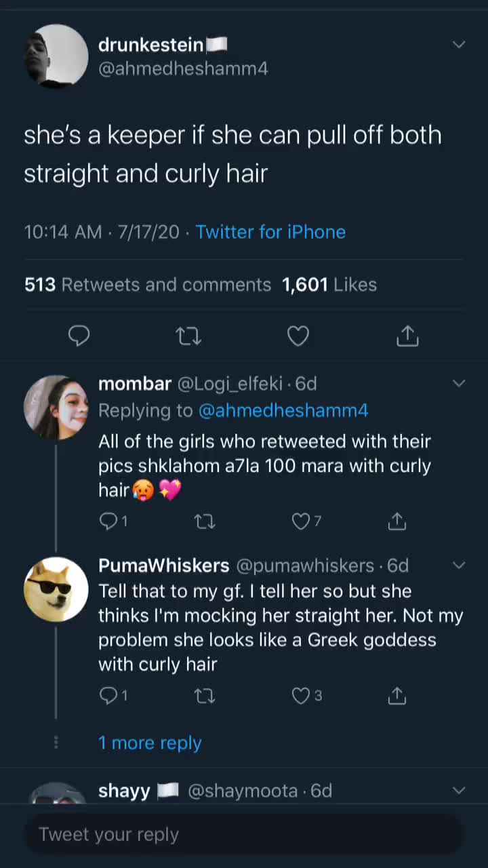Tap the Tweet your reply field

pos(244,834)
